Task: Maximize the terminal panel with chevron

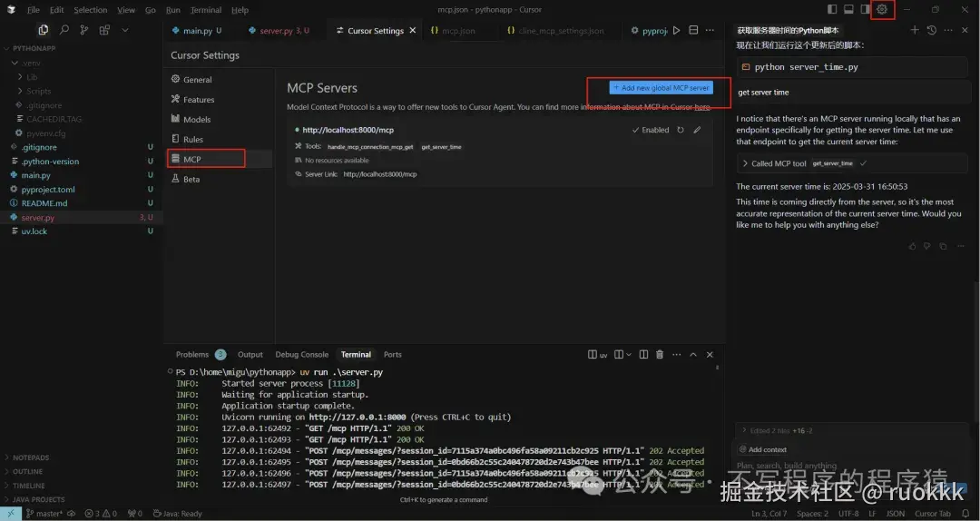Action: click(x=693, y=355)
